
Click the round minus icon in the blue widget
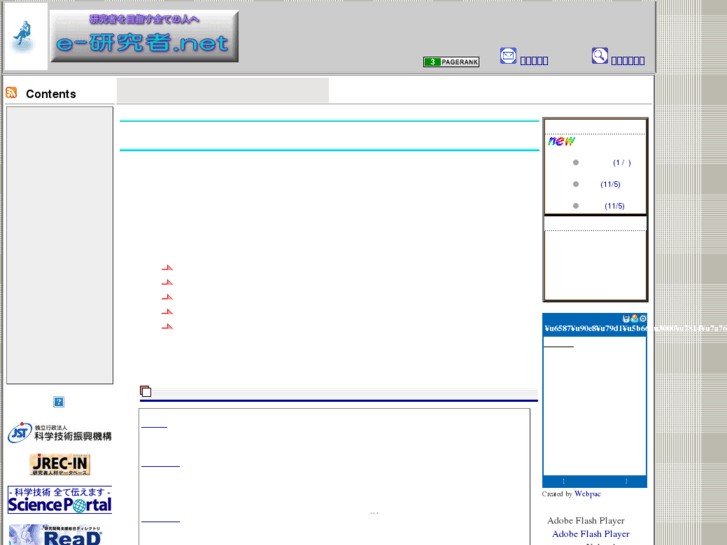(x=643, y=319)
